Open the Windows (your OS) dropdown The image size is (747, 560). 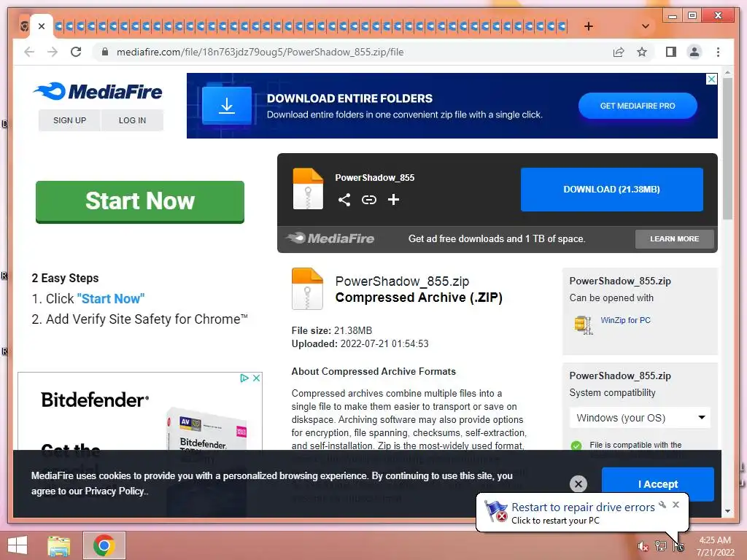640,418
